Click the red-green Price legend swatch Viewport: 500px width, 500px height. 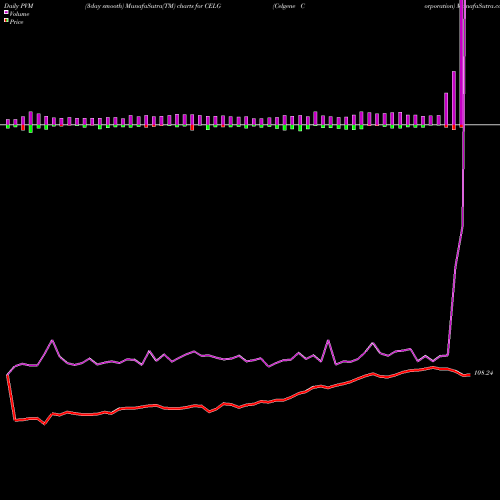click(x=6, y=21)
